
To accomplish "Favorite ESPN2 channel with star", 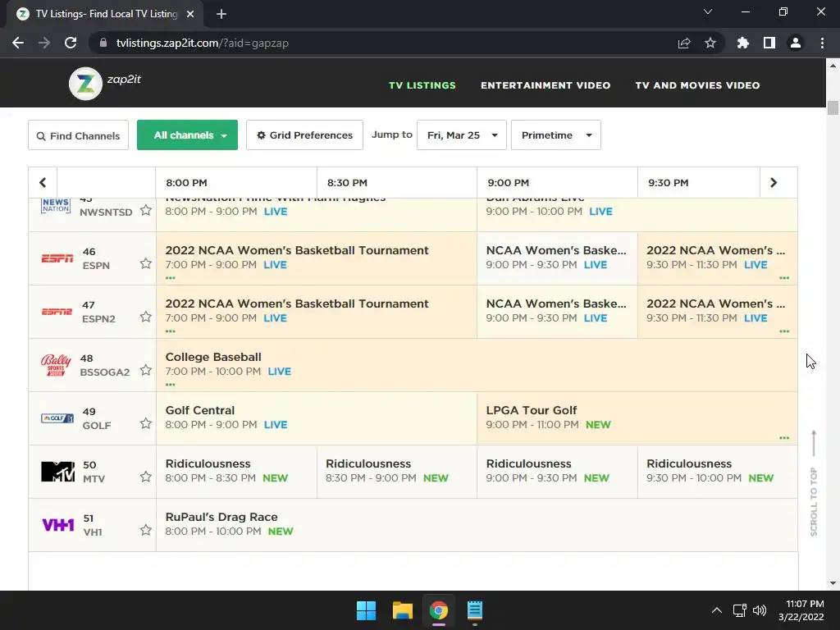I will (146, 317).
